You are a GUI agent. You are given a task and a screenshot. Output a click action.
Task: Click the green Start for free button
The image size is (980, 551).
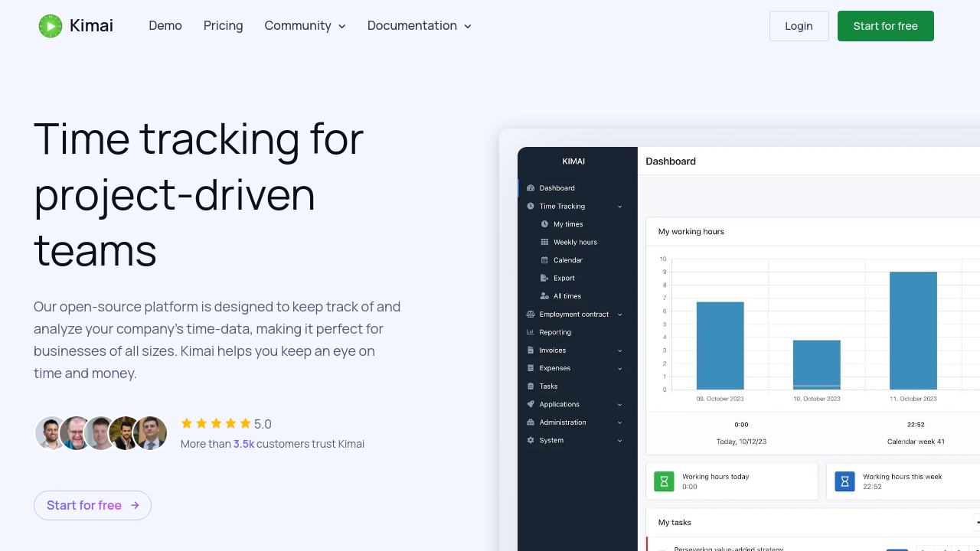point(886,26)
